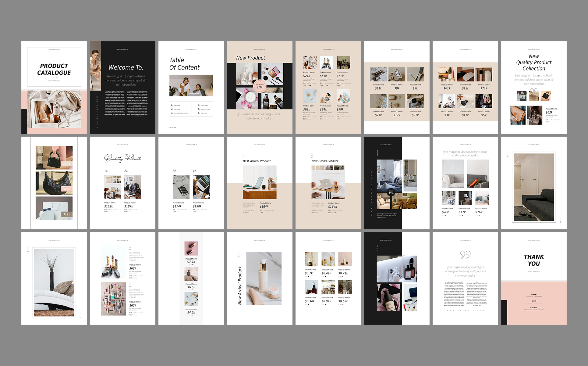Open the Thank You final page
Image resolution: width=588 pixels, height=366 pixels.
[534, 278]
